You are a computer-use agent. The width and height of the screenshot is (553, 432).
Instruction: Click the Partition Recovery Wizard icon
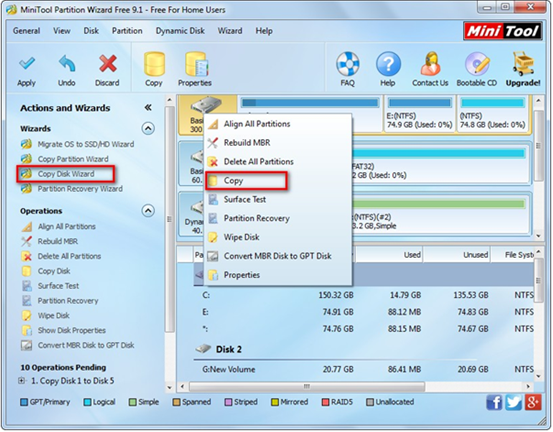(26, 189)
